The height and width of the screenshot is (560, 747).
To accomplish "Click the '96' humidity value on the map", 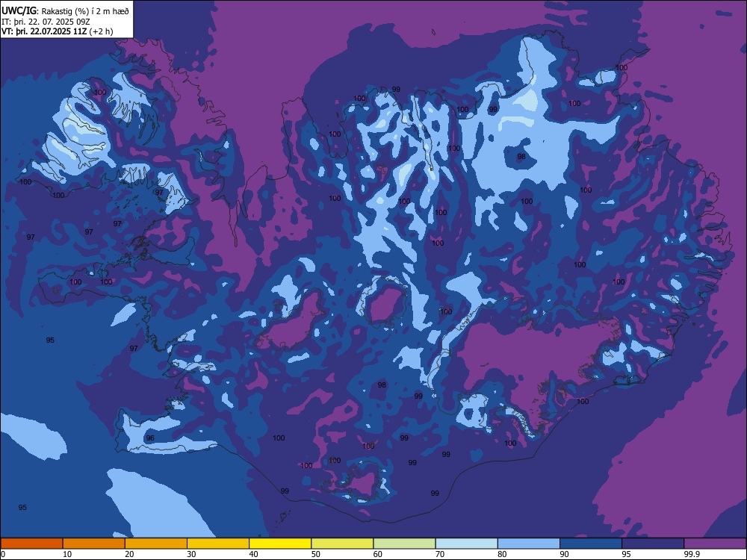I will (150, 438).
